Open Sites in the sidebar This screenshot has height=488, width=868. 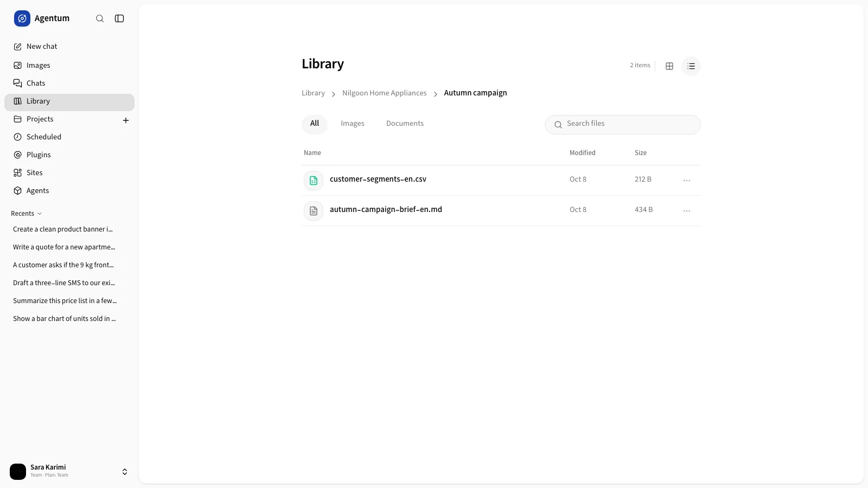[69, 173]
